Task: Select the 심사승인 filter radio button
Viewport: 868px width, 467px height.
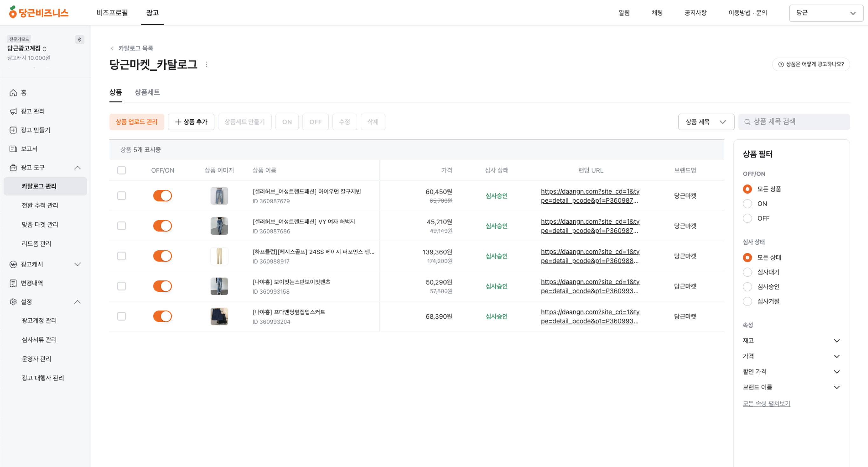Action: click(x=747, y=287)
